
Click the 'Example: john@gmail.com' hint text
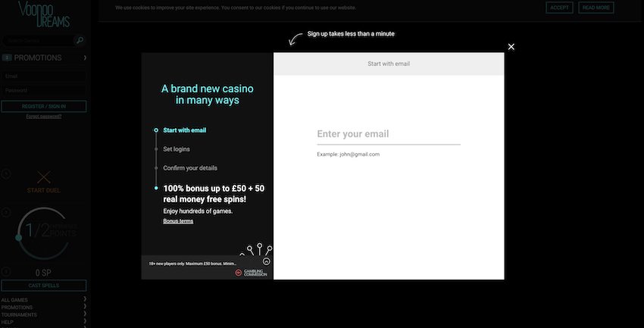tap(349, 155)
